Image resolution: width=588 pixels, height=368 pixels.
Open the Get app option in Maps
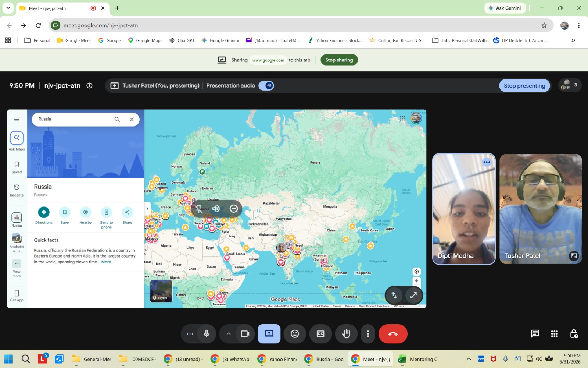[17, 296]
